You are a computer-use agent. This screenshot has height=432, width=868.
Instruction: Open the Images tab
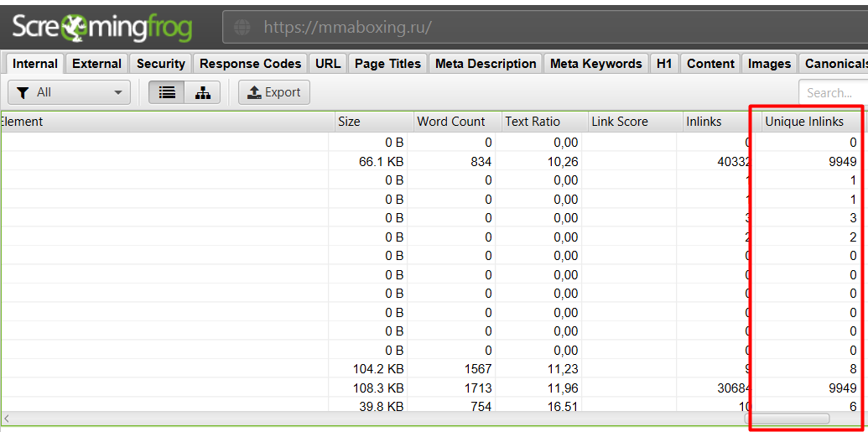click(x=769, y=64)
